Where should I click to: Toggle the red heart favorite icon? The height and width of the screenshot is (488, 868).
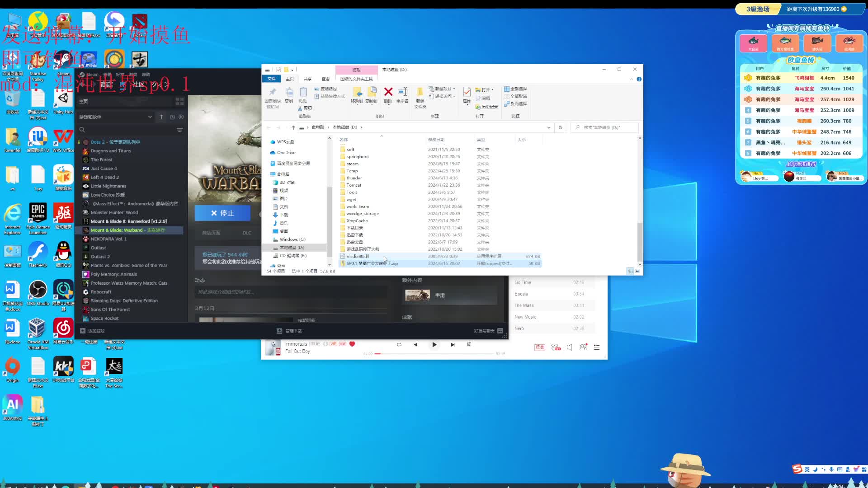(352, 344)
